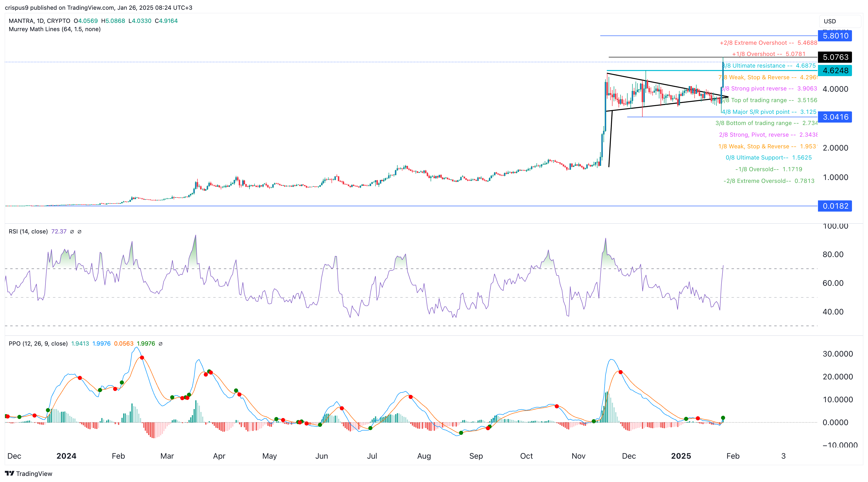Click green PPO crossover dot at far right
Viewport: 868px width, 482px height.
(x=723, y=418)
